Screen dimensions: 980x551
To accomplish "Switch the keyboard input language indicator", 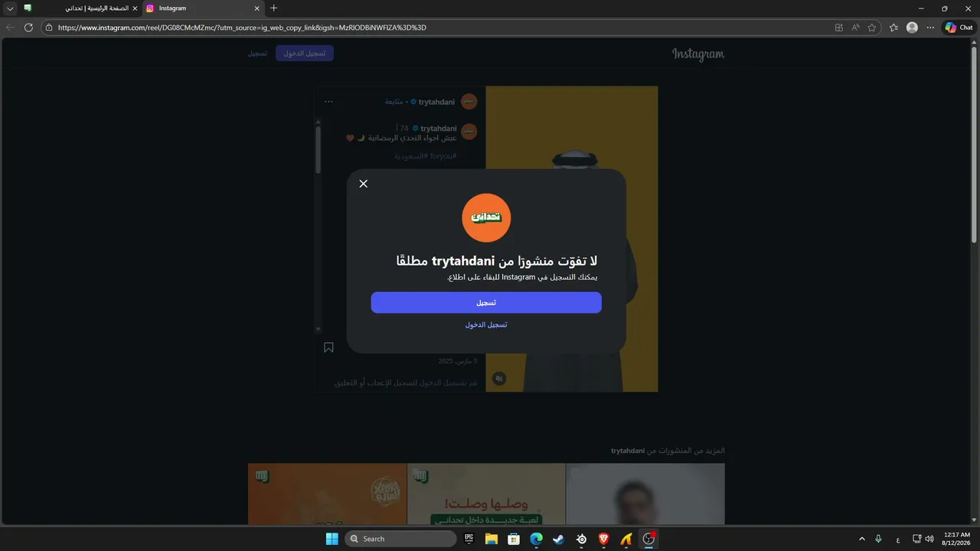I will click(898, 540).
